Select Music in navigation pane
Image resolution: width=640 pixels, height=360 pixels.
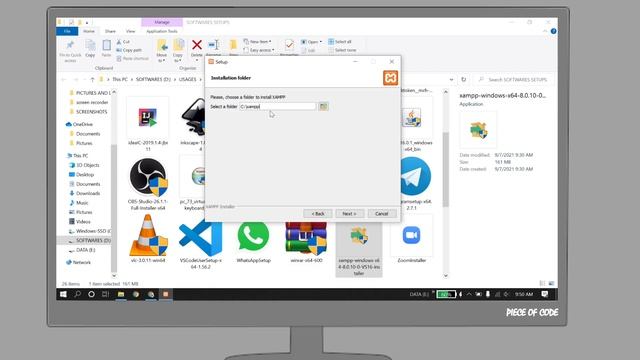tap(79, 203)
